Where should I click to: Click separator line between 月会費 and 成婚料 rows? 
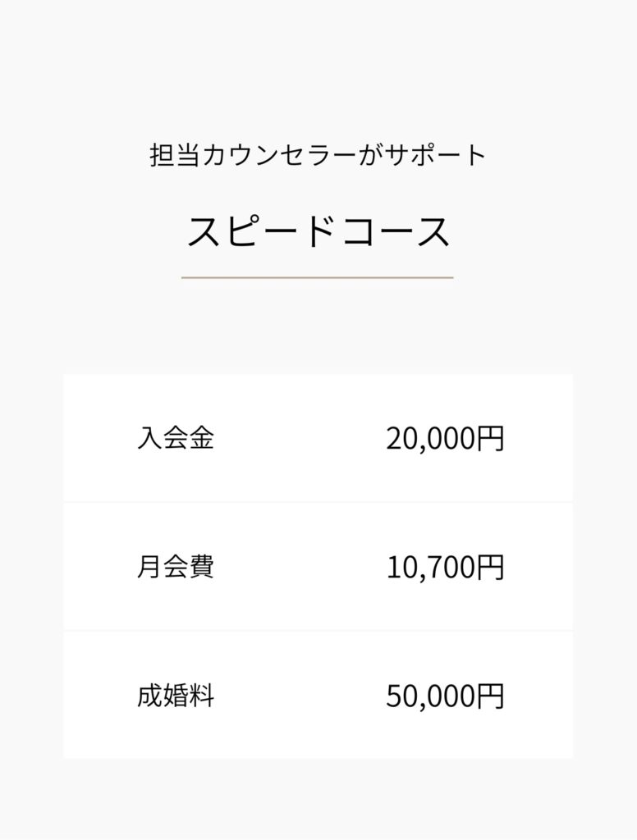pos(318,631)
